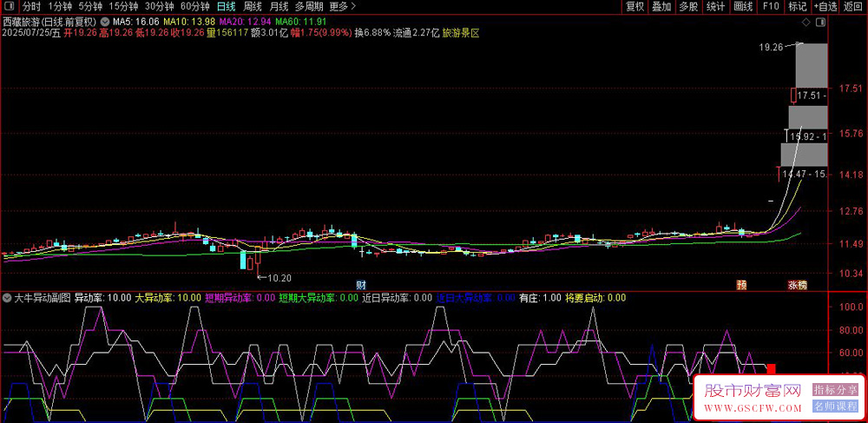Select the 60分钟 period tab
The height and width of the screenshot is (423, 868).
195,7
